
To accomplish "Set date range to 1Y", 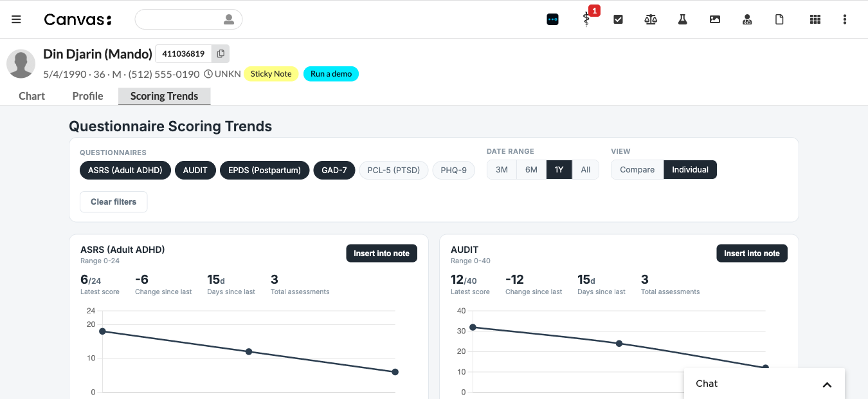I will pyautogui.click(x=559, y=170).
